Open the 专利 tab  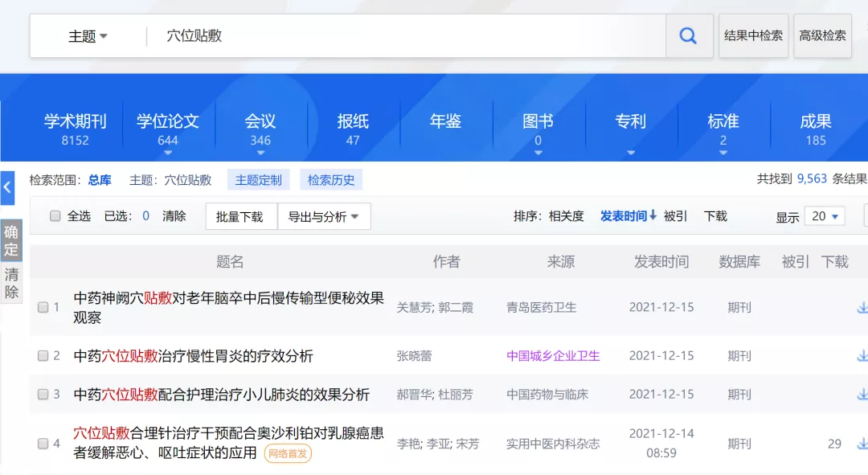click(x=631, y=122)
